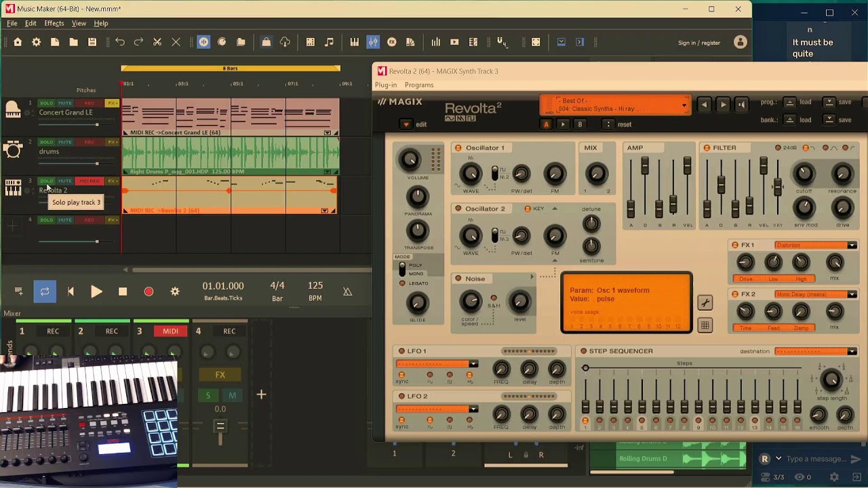This screenshot has width=868, height=488.
Task: Click the Concert Grand piano track icon
Action: (x=13, y=110)
